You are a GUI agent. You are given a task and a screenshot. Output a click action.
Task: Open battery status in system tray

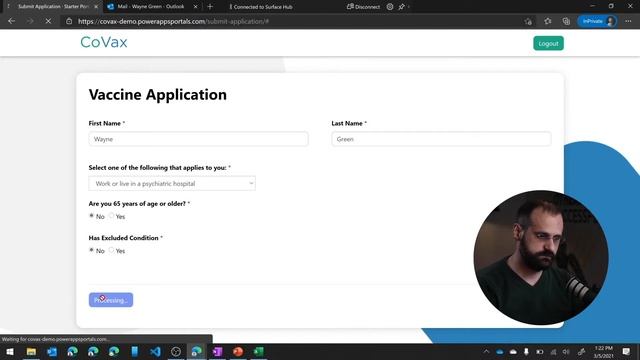(540, 351)
